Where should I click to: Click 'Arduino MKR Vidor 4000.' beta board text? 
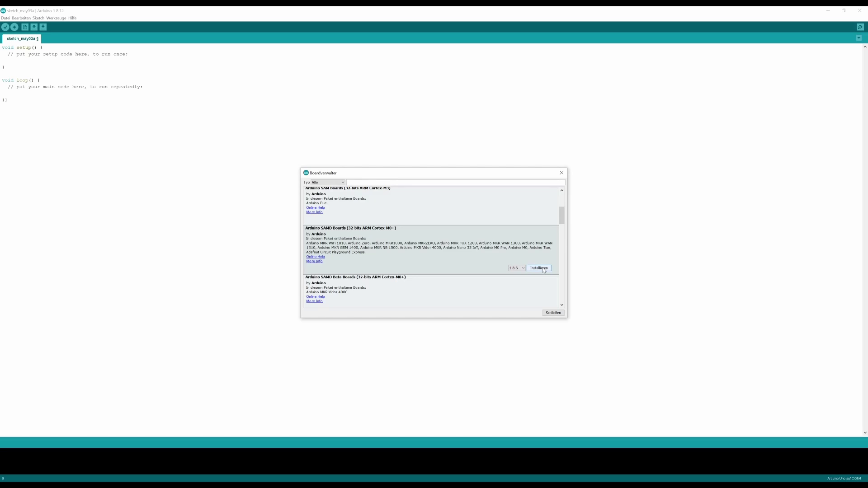(327, 292)
